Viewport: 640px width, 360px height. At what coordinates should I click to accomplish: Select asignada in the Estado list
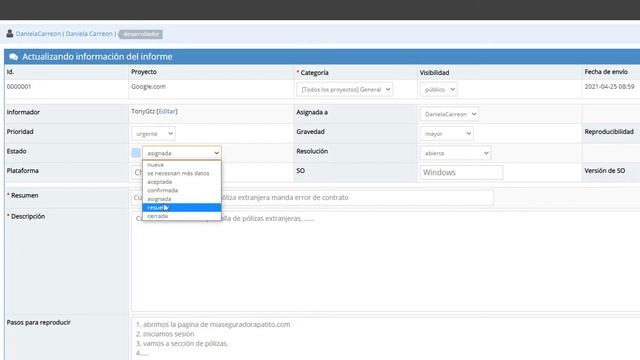[x=182, y=199]
